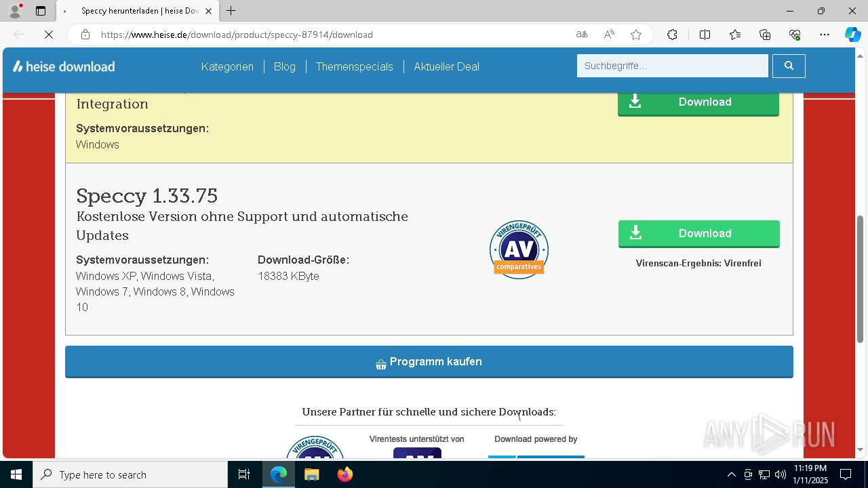Screen dimensions: 868x488
Task: Open the tab actions menu icon
Action: [41, 11]
